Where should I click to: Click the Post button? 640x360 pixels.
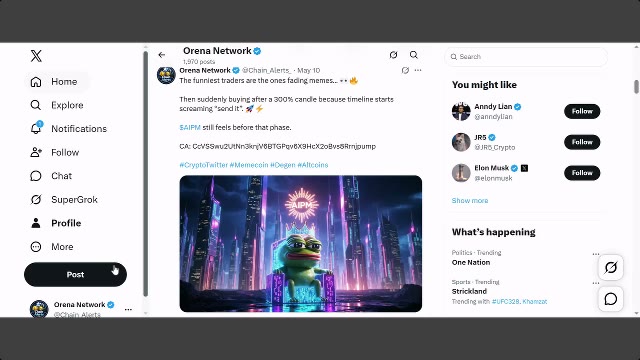(x=76, y=275)
